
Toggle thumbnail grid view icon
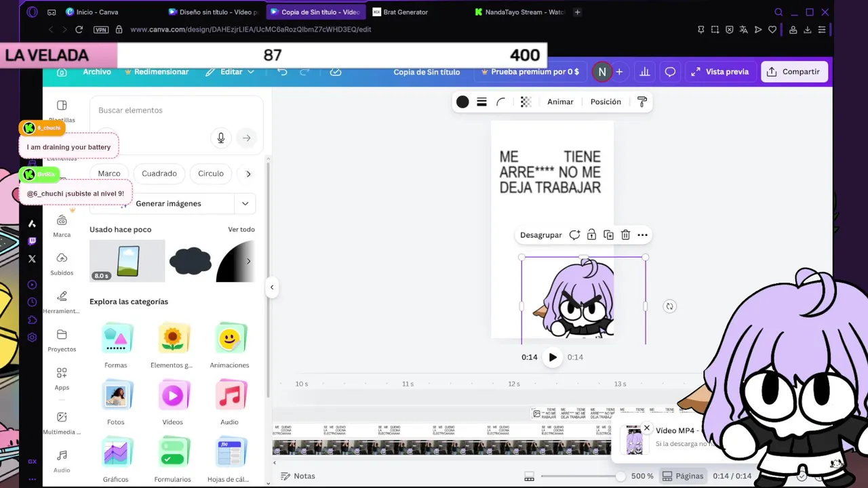coord(530,476)
